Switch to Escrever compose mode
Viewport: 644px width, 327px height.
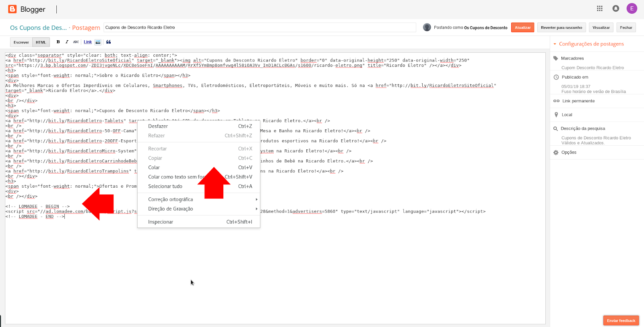pos(21,42)
